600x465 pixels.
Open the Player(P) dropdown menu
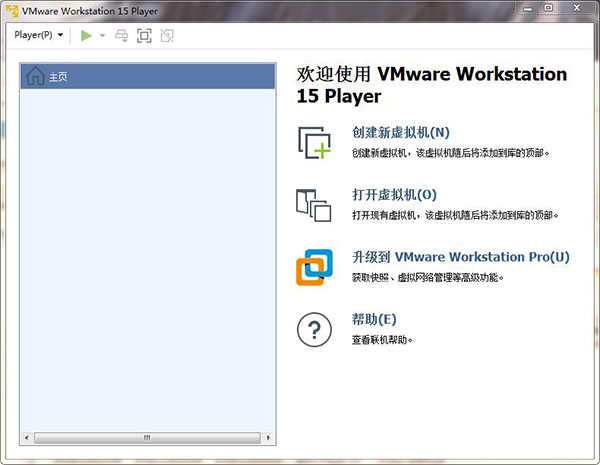pyautogui.click(x=40, y=35)
